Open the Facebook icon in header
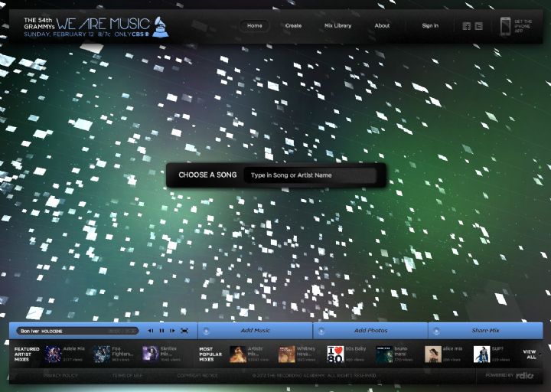This screenshot has height=392, width=551. tap(466, 26)
